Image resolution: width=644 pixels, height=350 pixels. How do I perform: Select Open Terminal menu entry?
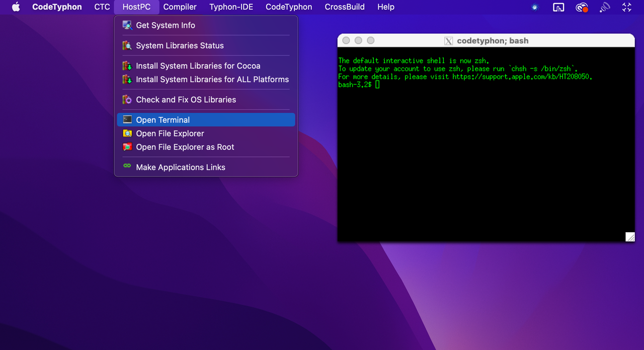[x=206, y=120]
